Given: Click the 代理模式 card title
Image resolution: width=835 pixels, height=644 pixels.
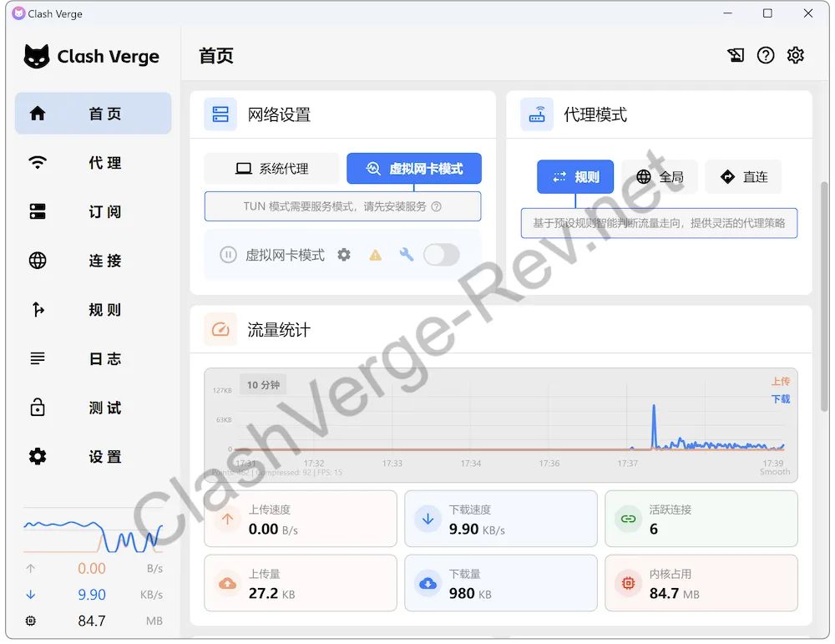Looking at the screenshot, I should (595, 114).
